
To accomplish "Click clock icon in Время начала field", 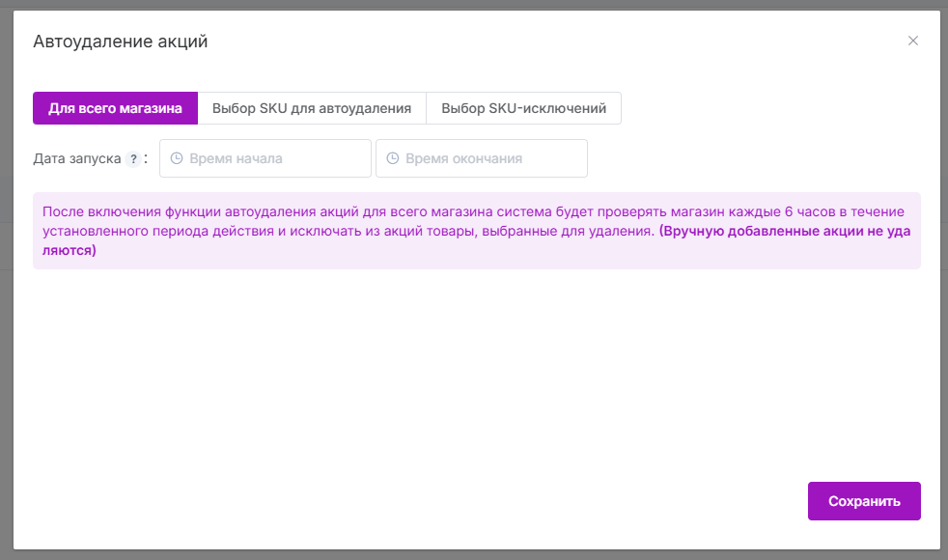I will 177,158.
